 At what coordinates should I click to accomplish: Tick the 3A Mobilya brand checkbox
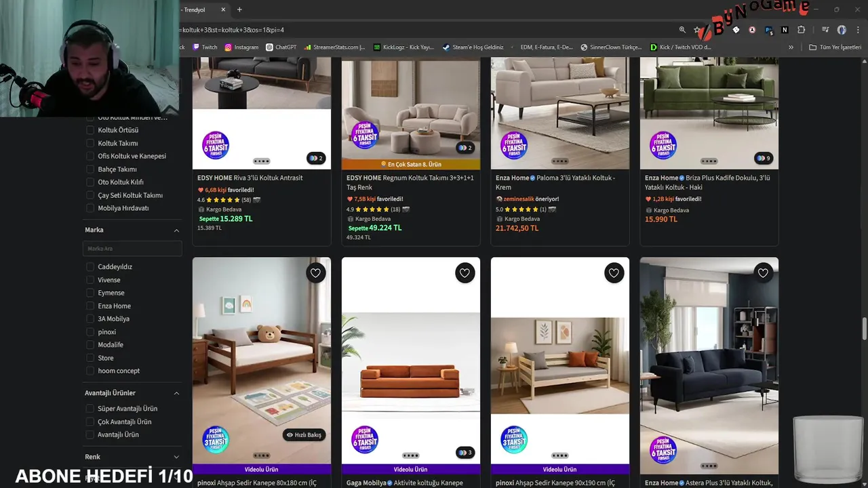(90, 319)
